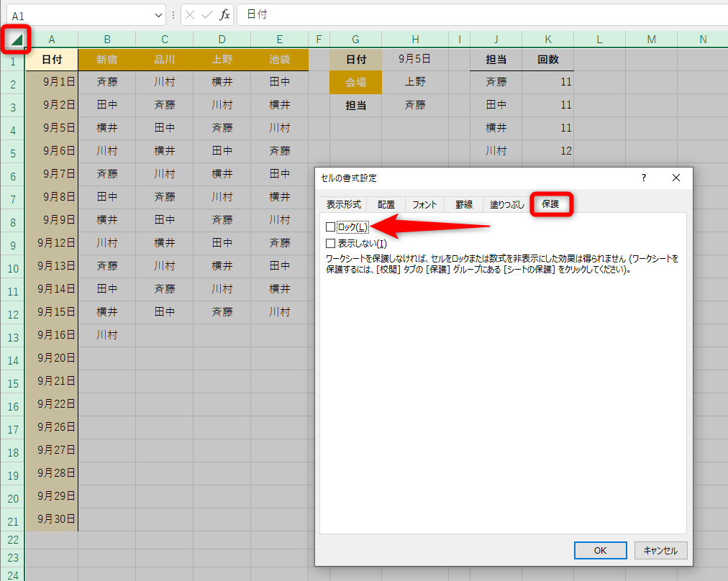Screen dimensions: 728x581
Task: Click the 9月16日 date cell
Action: coord(52,335)
